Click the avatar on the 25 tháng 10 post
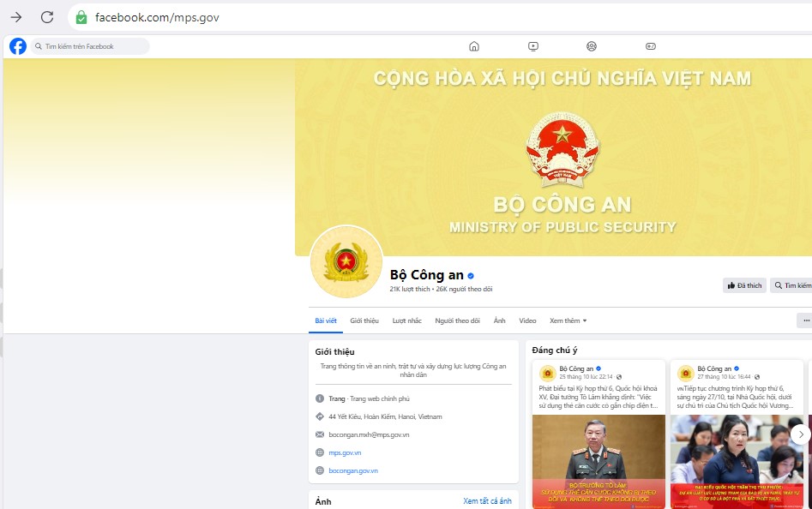Screen dimensions: 812x509 pos(548,373)
